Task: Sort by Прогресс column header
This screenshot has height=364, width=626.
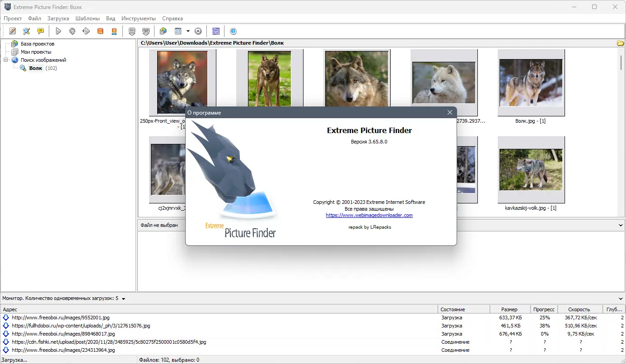Action: pos(544,309)
